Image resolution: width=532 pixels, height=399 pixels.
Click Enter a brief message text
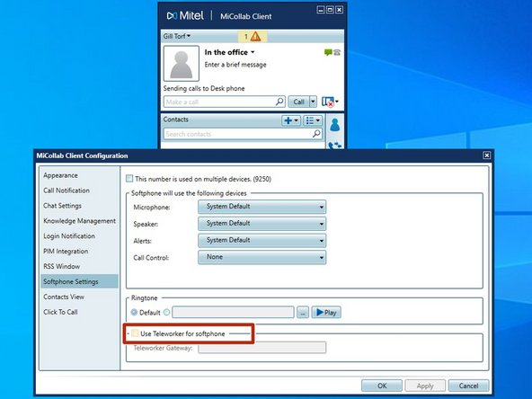click(x=235, y=65)
